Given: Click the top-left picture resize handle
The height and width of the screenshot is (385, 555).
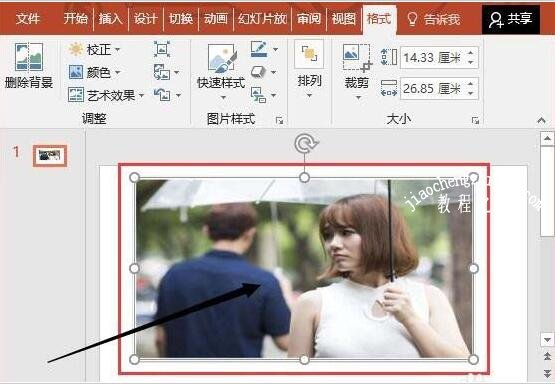Looking at the screenshot, I should coord(135,177).
